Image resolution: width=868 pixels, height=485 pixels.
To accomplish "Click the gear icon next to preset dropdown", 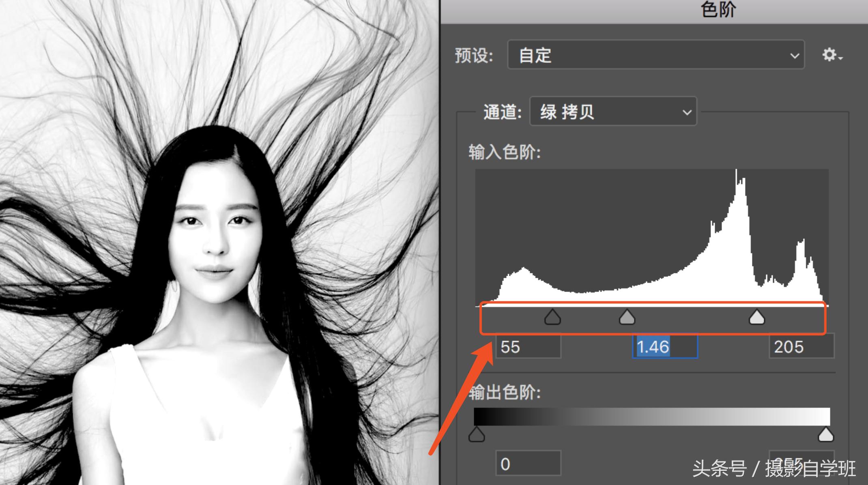I will coord(830,56).
